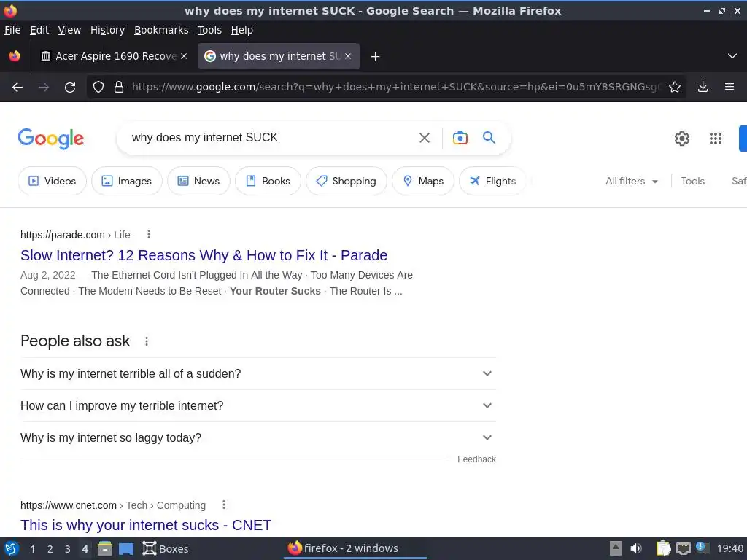This screenshot has height=560, width=747.
Task: Open Boxes from the taskbar
Action: click(x=166, y=548)
